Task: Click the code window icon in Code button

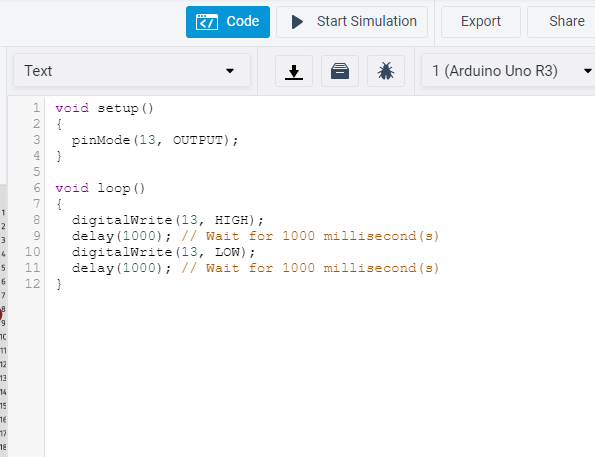Action: click(x=207, y=22)
